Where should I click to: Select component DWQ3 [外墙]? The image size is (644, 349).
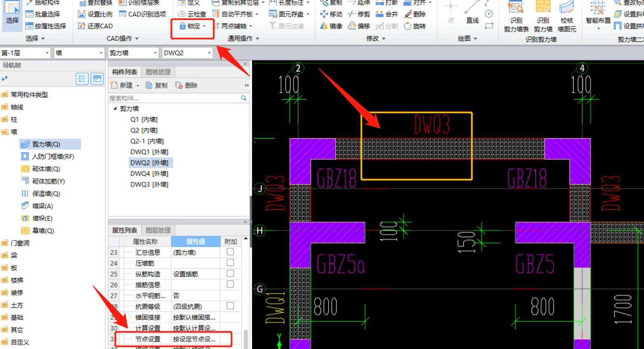pyautogui.click(x=149, y=184)
